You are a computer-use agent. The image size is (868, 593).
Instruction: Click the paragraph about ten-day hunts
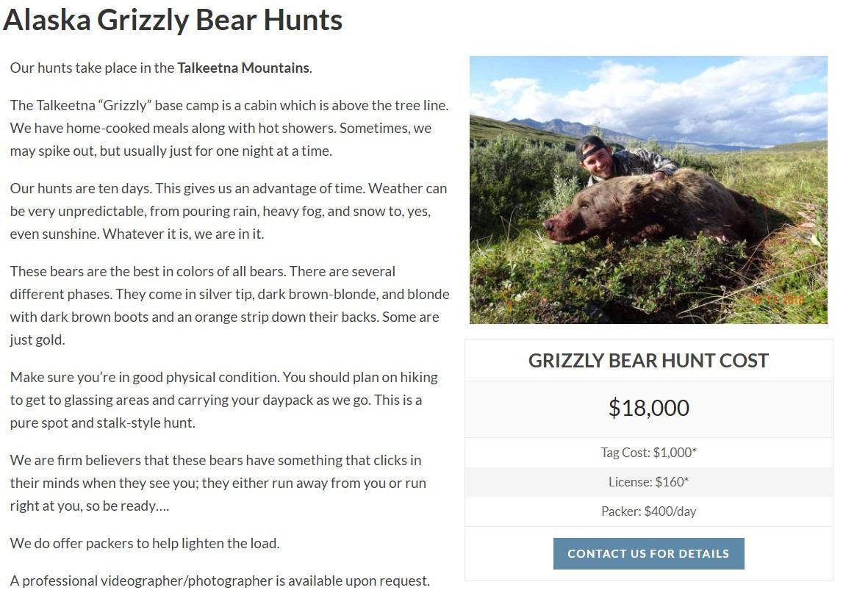coord(229,211)
